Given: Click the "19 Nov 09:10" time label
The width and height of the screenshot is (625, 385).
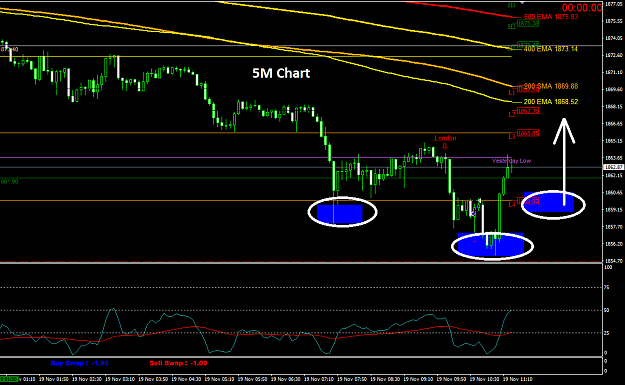Looking at the screenshot, I should (x=418, y=379).
